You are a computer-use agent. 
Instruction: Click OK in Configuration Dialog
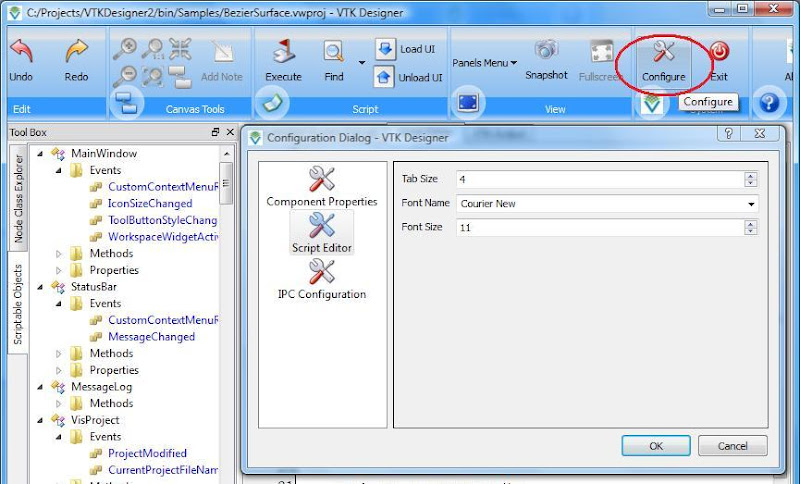point(656,446)
